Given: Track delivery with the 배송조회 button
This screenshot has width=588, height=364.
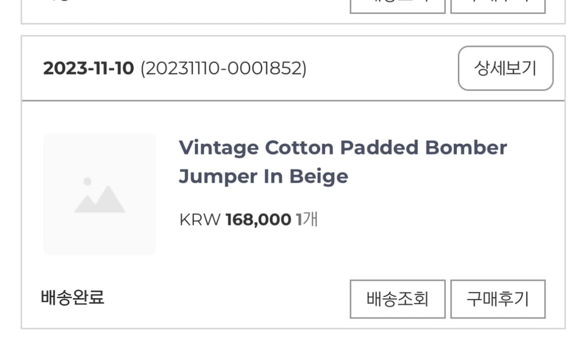Looking at the screenshot, I should [397, 299].
